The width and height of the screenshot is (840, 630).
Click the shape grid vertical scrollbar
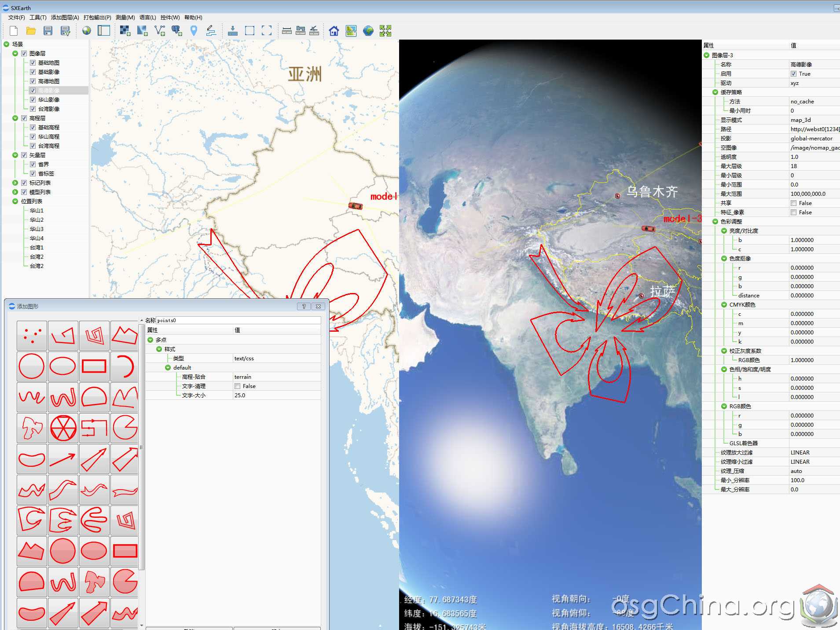(141, 447)
